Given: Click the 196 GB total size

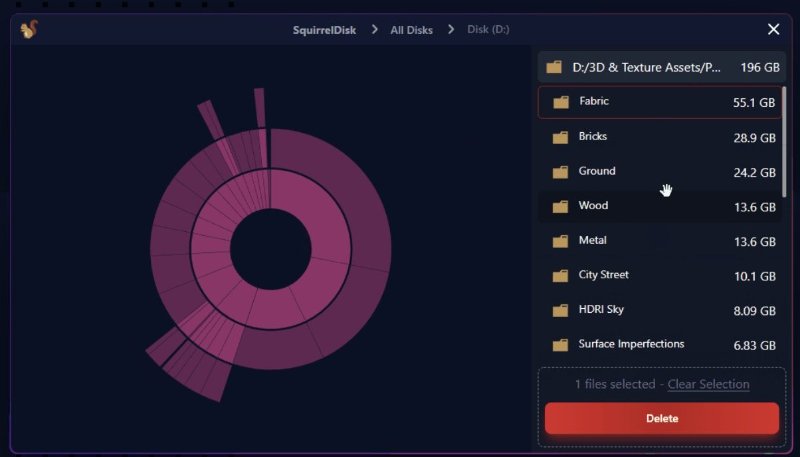Looking at the screenshot, I should click(x=760, y=67).
